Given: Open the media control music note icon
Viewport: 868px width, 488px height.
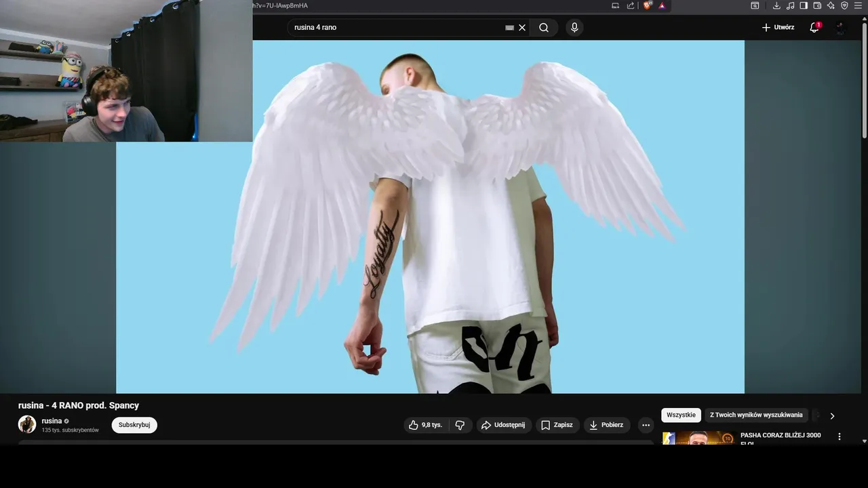Looking at the screenshot, I should pyautogui.click(x=790, y=5).
